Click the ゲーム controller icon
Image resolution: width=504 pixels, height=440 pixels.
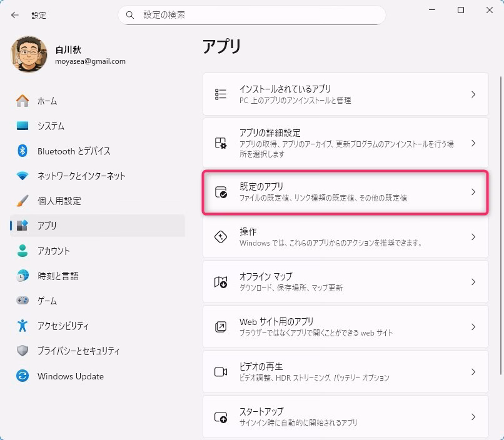pyautogui.click(x=23, y=301)
